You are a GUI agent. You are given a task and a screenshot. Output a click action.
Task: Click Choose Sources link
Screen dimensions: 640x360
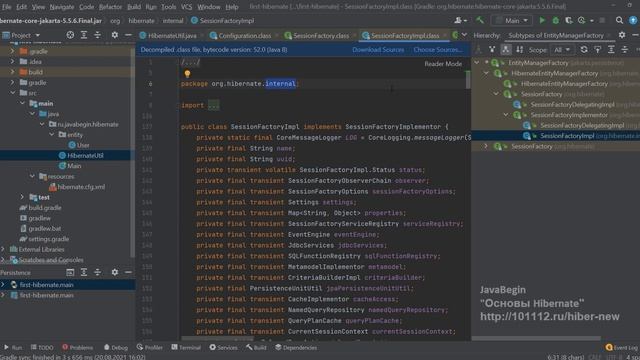pyautogui.click(x=438, y=49)
